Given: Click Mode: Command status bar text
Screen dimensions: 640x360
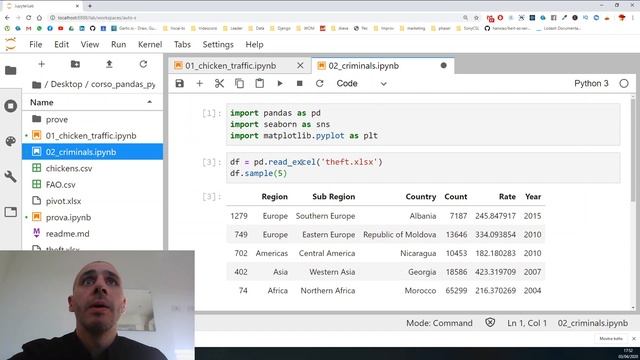Looking at the screenshot, I should point(439,323).
